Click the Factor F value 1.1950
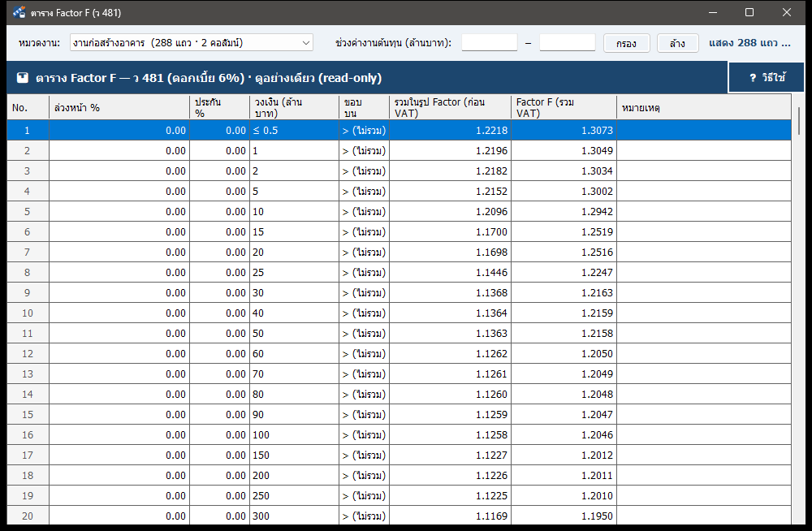Screen dimensions: 812x531 564,516
